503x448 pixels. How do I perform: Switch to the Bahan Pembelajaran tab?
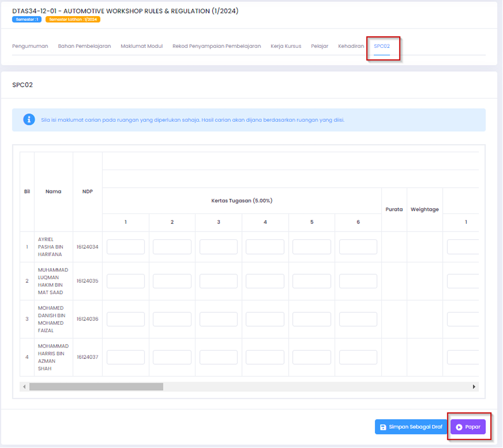(84, 46)
